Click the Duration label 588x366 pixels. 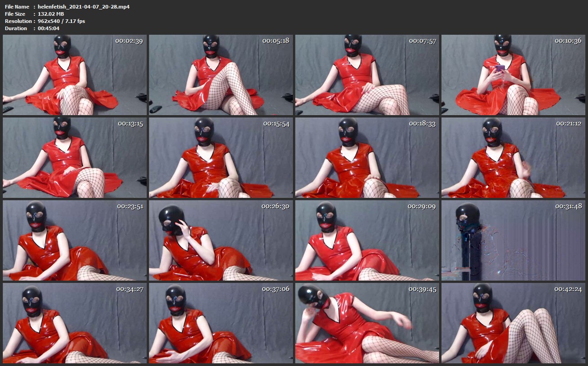pyautogui.click(x=16, y=28)
